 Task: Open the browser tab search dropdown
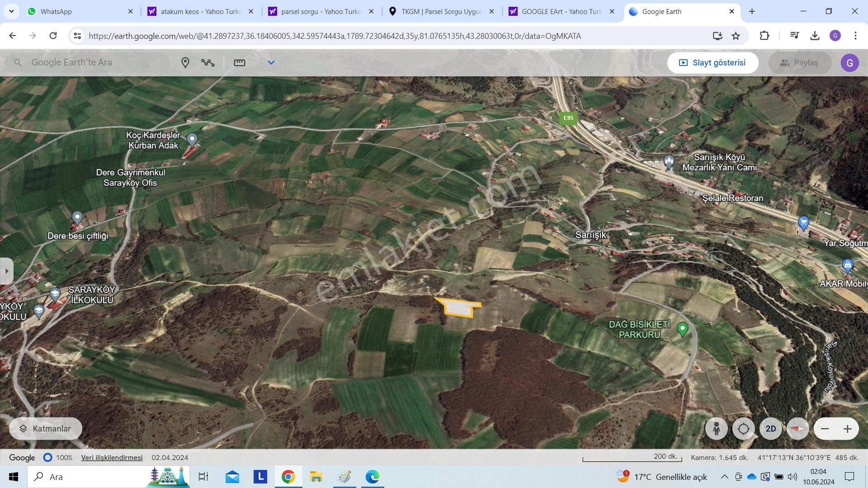(11, 11)
